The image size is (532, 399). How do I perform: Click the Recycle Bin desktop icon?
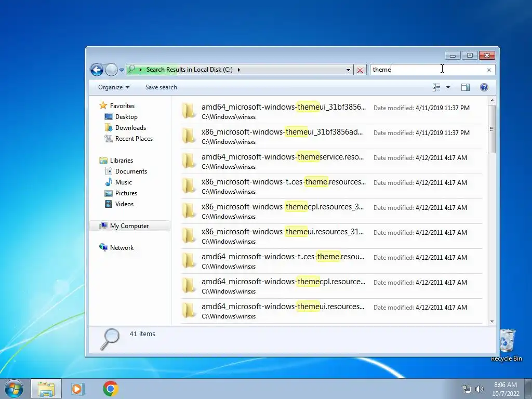point(507,345)
